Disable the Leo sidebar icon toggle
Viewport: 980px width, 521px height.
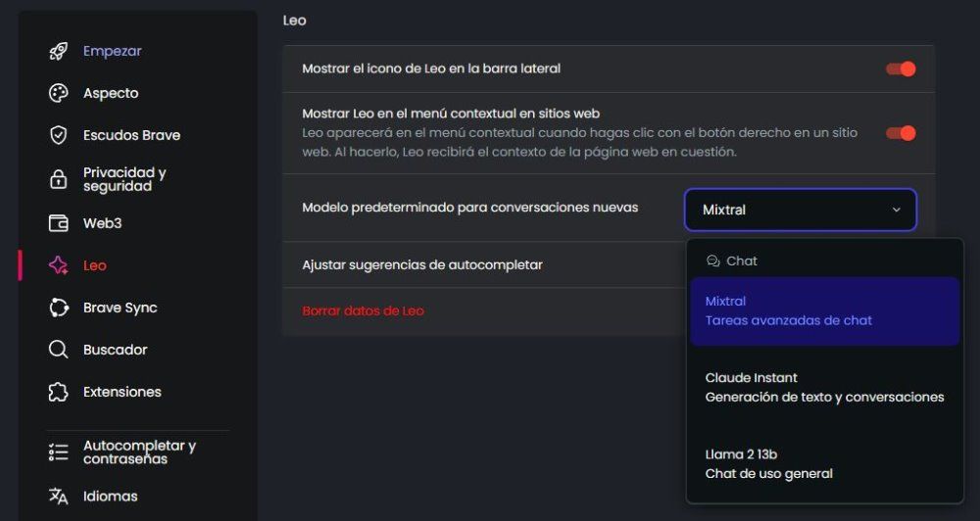point(900,69)
